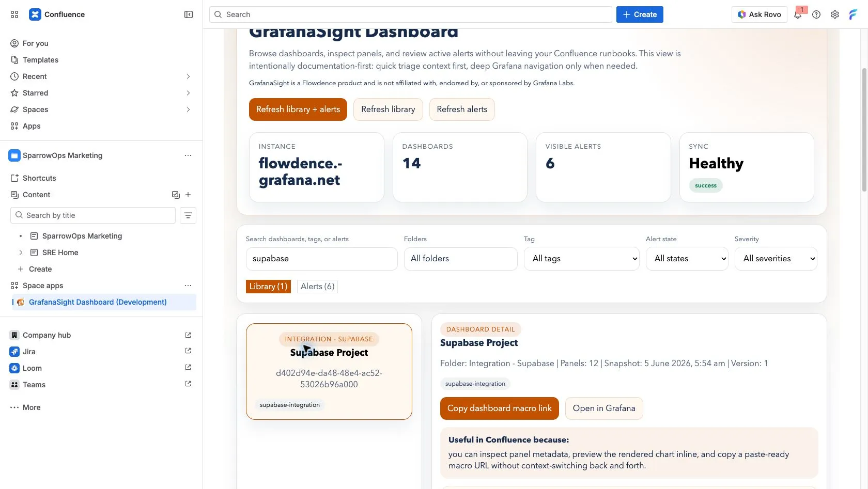Viewport: 868px width, 489px height.
Task: Click supabase-integration tag on the card
Action: [290, 405]
